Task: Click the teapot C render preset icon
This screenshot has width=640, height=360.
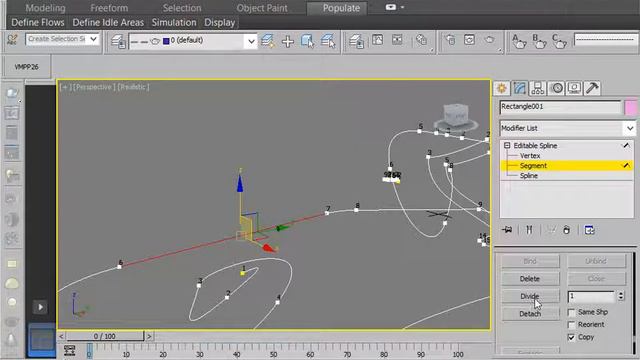Action: 559,41
